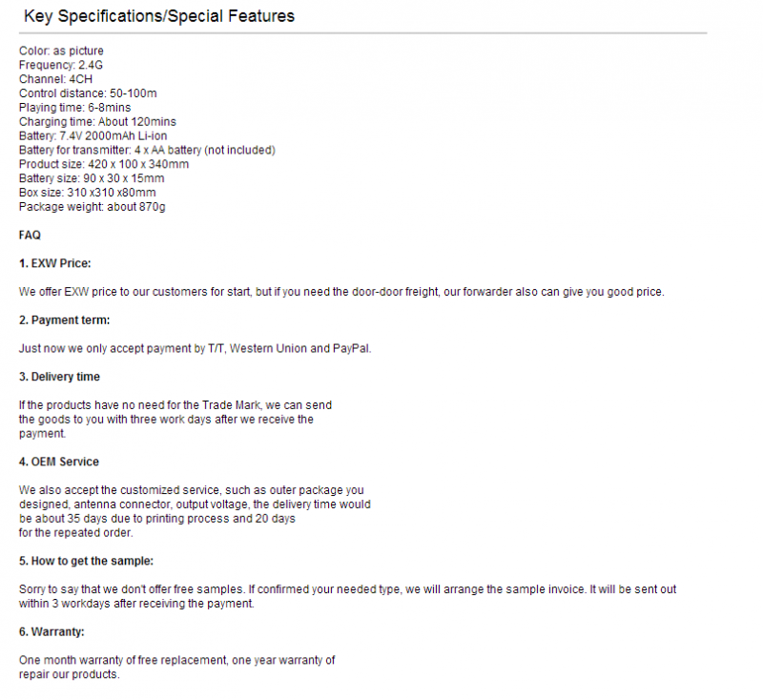Click the 'Color: as picture' line
The image size is (763, 700).
pos(61,51)
